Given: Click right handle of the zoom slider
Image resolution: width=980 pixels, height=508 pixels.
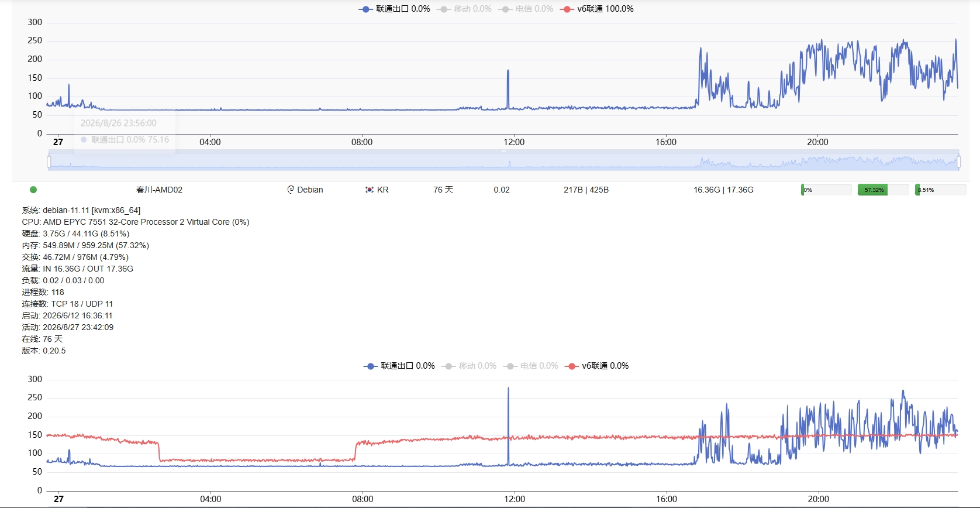Looking at the screenshot, I should point(958,161).
